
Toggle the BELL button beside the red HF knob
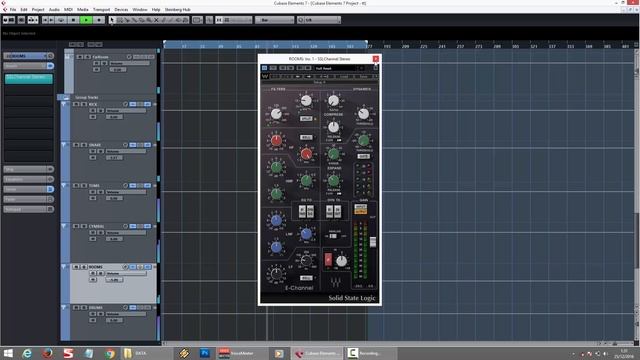[306, 138]
